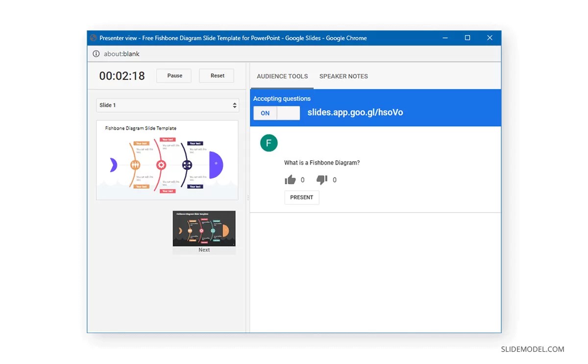Click the Chrome icon in the title bar
This screenshot has width=588, height=364.
(x=93, y=38)
